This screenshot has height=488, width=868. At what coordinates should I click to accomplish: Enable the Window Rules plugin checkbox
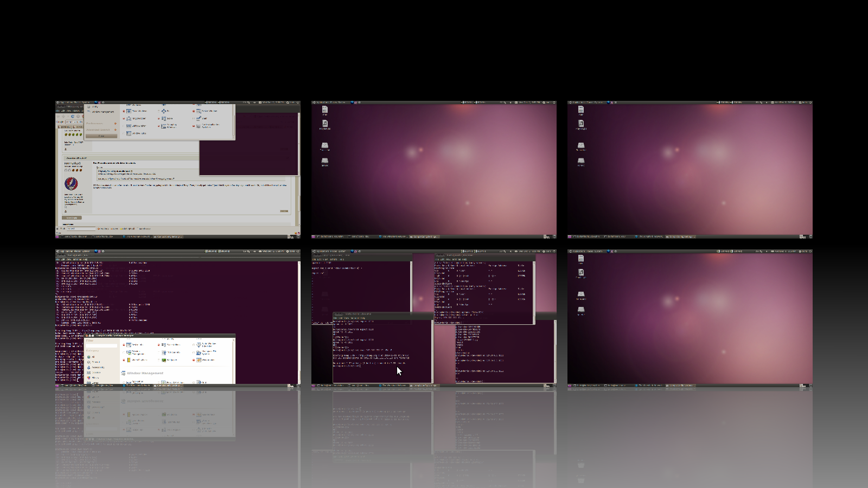(x=124, y=133)
